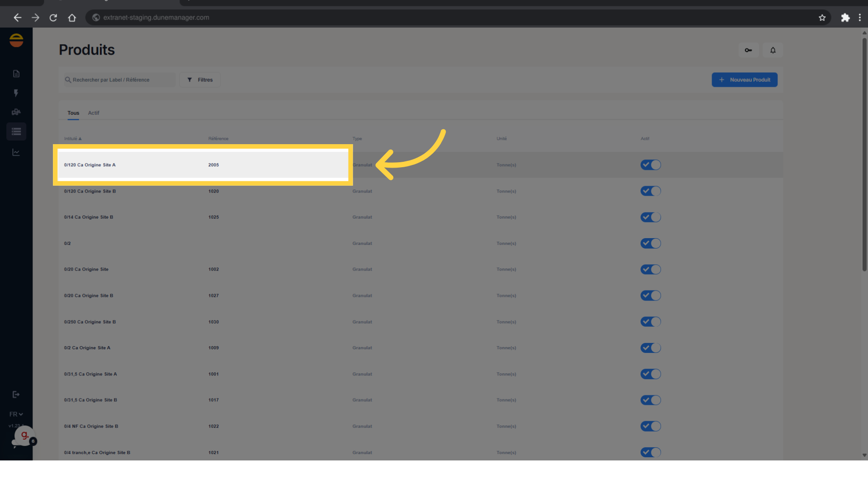The width and height of the screenshot is (868, 488).
Task: Open the Filtres filter dropdown
Action: 200,80
